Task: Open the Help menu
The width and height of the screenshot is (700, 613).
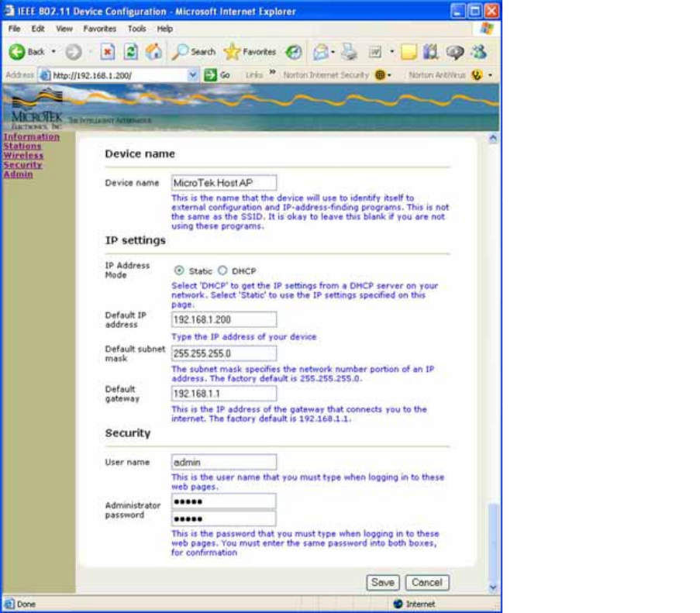Action: [165, 29]
